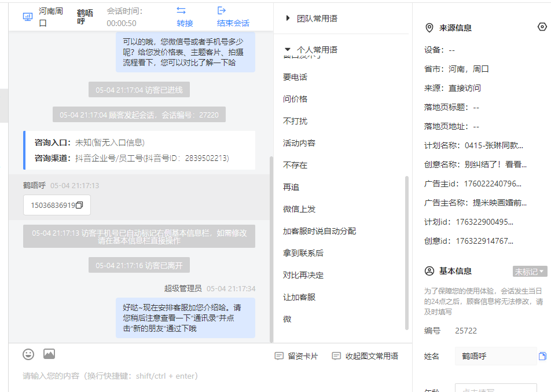Screen dimensions: 551x392
Task: Click the 咨询渠道 抖音企业号 info line
Action: pos(132,158)
